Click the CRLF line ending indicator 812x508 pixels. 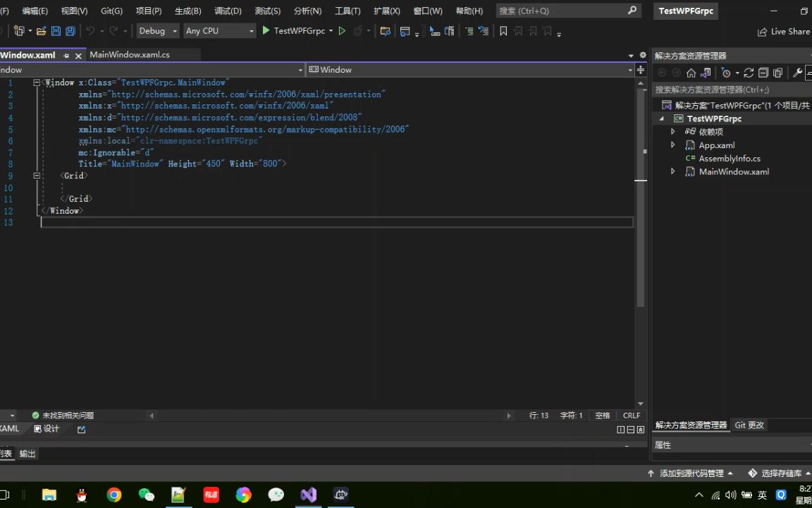coord(632,416)
